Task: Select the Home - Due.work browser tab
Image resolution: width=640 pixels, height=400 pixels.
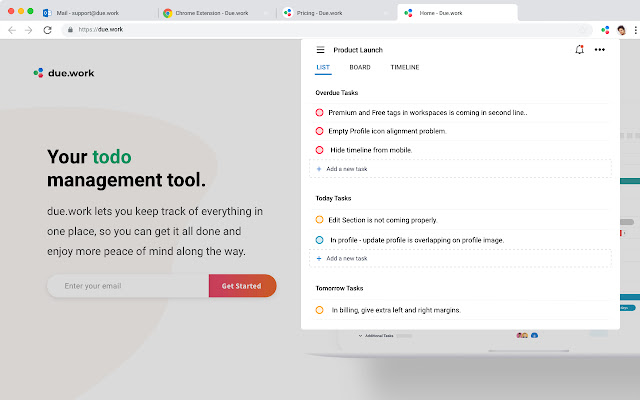Action: (457, 13)
